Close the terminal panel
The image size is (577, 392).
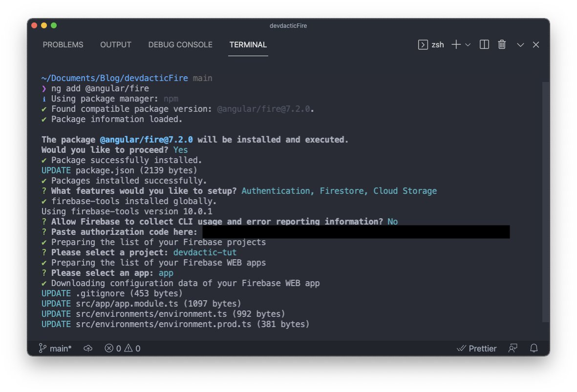(536, 44)
